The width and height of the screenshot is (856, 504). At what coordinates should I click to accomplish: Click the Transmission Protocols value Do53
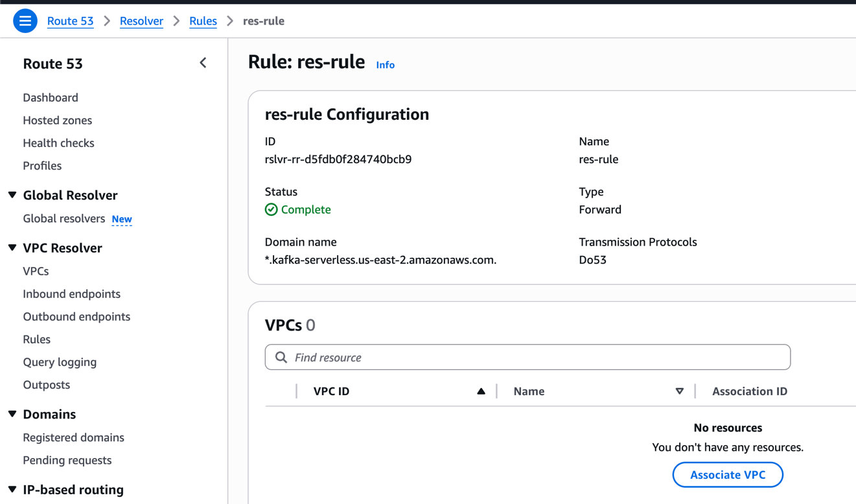[x=592, y=260]
